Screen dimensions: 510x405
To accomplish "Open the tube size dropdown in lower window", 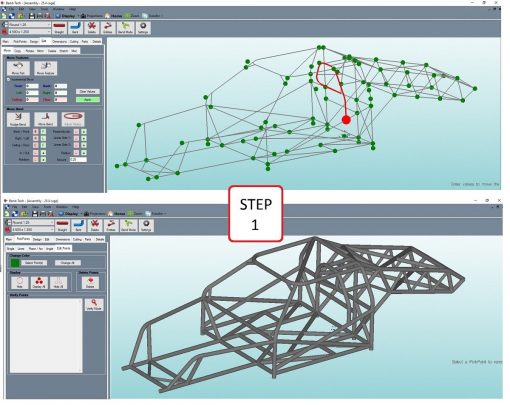I will tap(33, 230).
